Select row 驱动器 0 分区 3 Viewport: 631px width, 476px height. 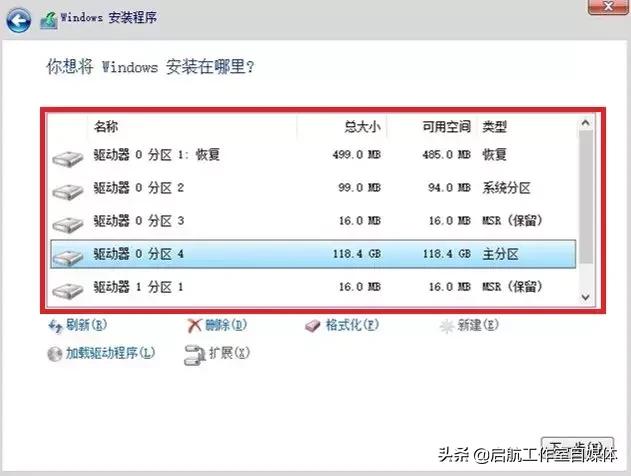pos(313,220)
